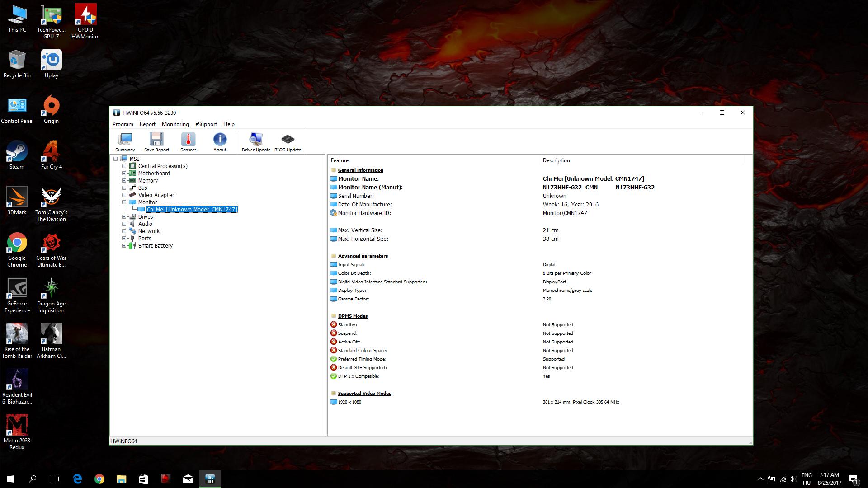The width and height of the screenshot is (868, 488).
Task: Click the General information section heading
Action: [360, 170]
